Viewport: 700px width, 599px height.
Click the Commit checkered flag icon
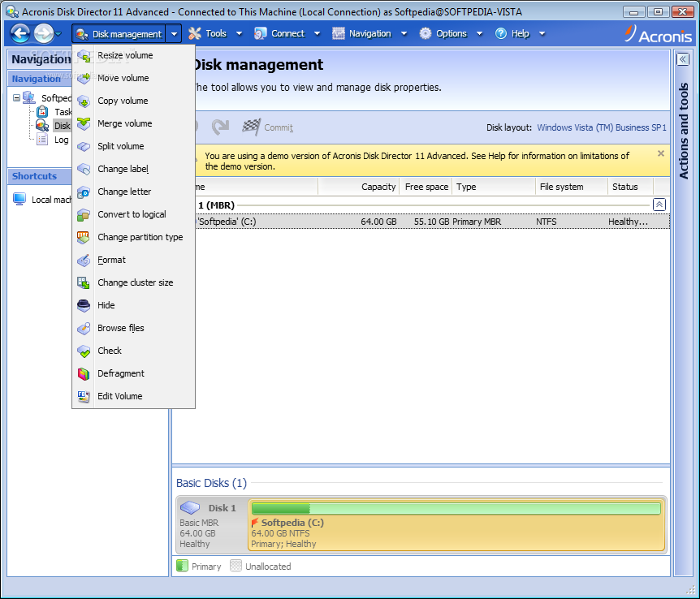(252, 127)
